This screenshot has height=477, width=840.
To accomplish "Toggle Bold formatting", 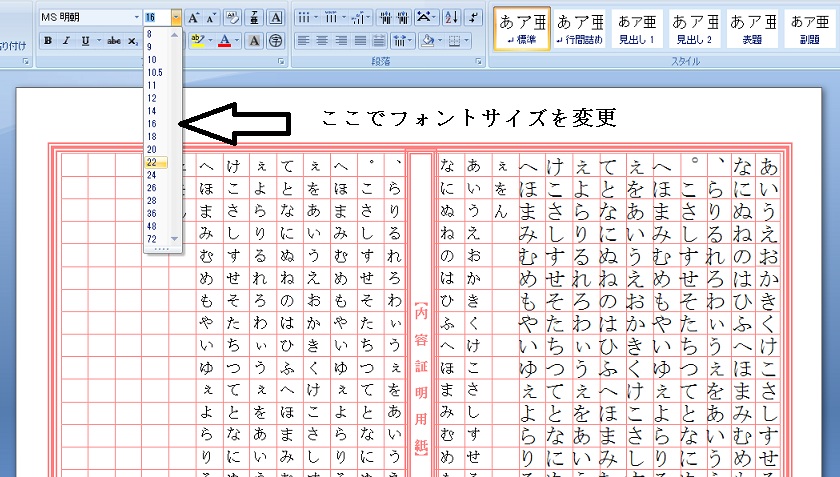I will 48,40.
